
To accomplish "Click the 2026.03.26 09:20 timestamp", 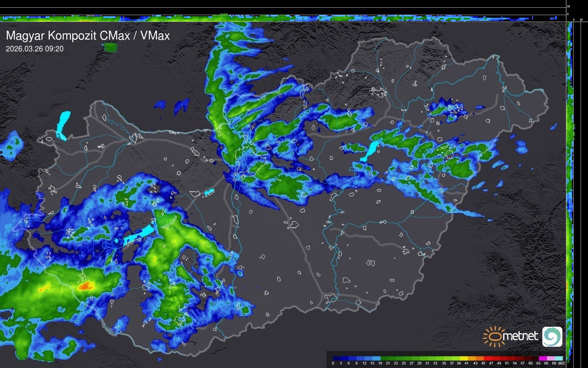I will [34, 49].
